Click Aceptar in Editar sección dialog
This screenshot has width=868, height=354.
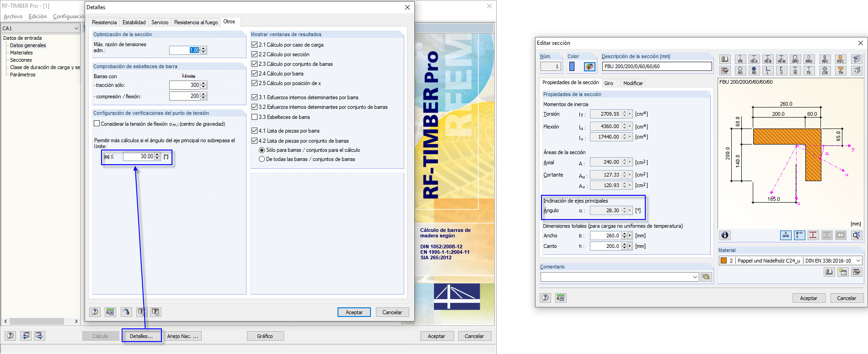pyautogui.click(x=809, y=298)
